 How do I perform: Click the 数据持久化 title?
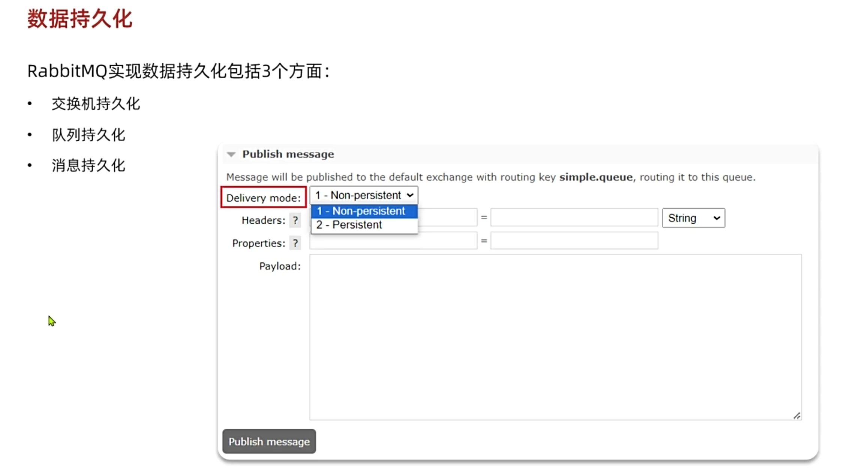click(80, 19)
